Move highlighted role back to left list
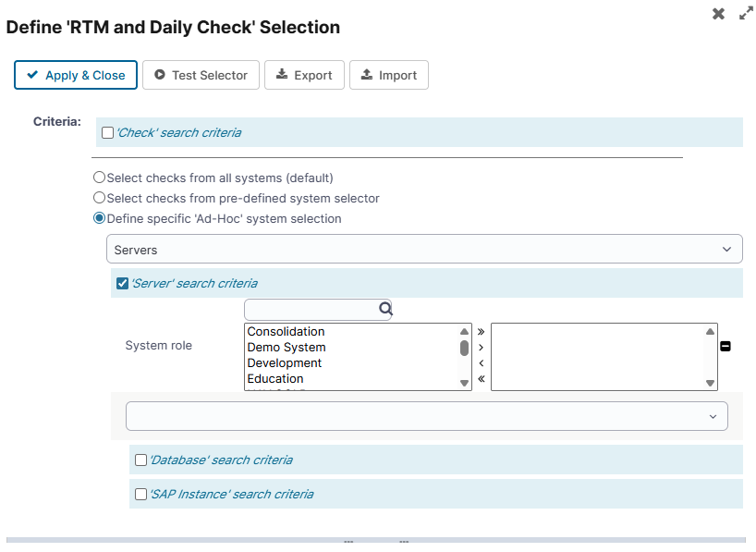This screenshot has width=756, height=552. (481, 362)
